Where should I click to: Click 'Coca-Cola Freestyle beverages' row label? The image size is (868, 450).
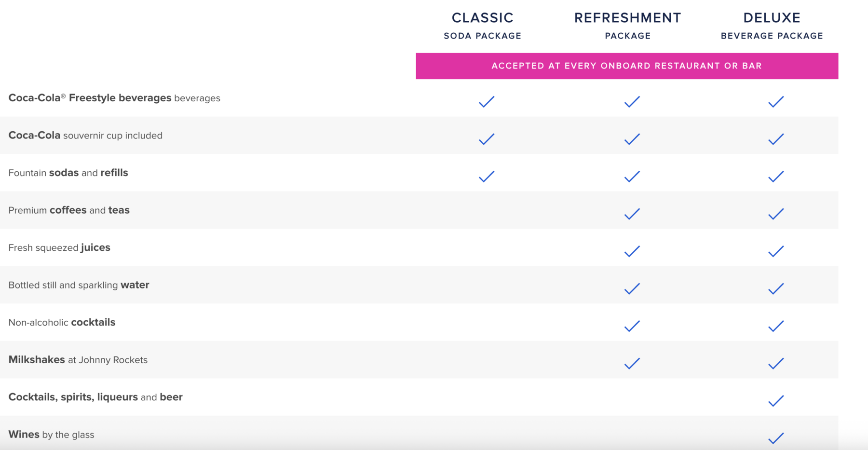[114, 98]
